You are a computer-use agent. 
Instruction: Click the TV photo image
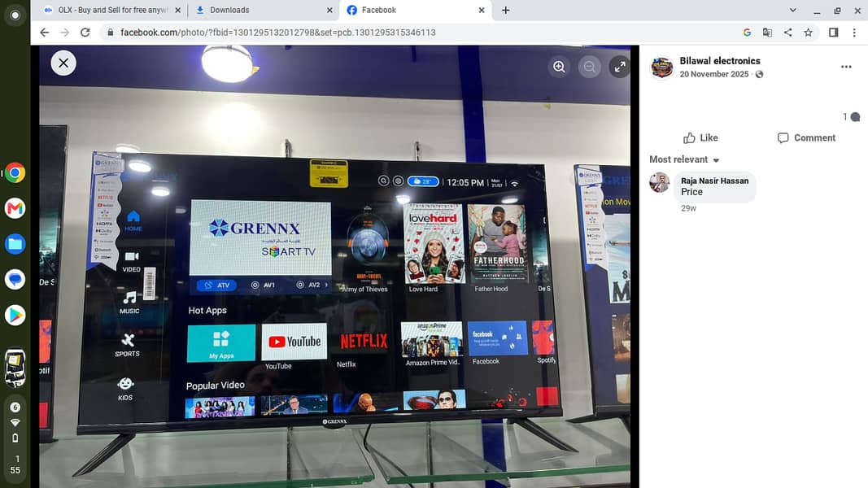point(335,266)
